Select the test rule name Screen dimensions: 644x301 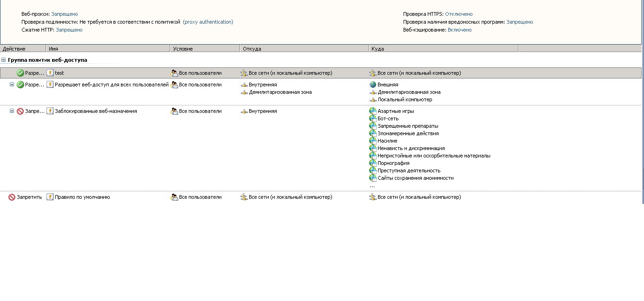point(60,73)
